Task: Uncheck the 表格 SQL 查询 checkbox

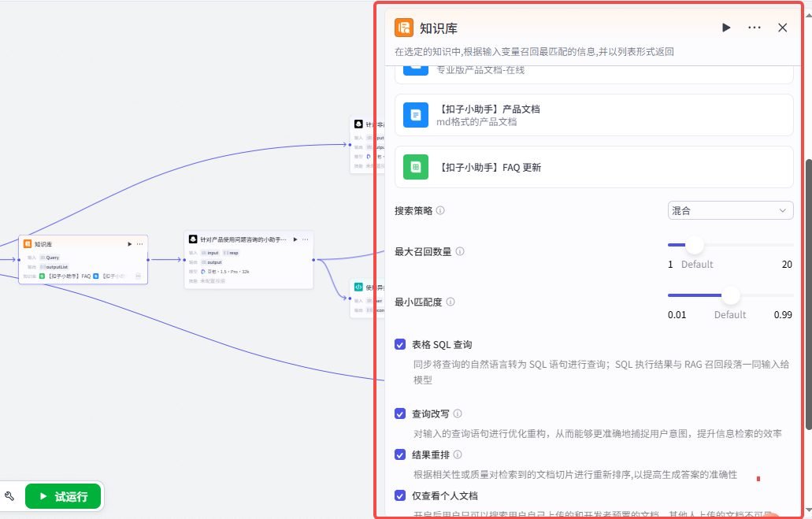Action: [x=400, y=344]
